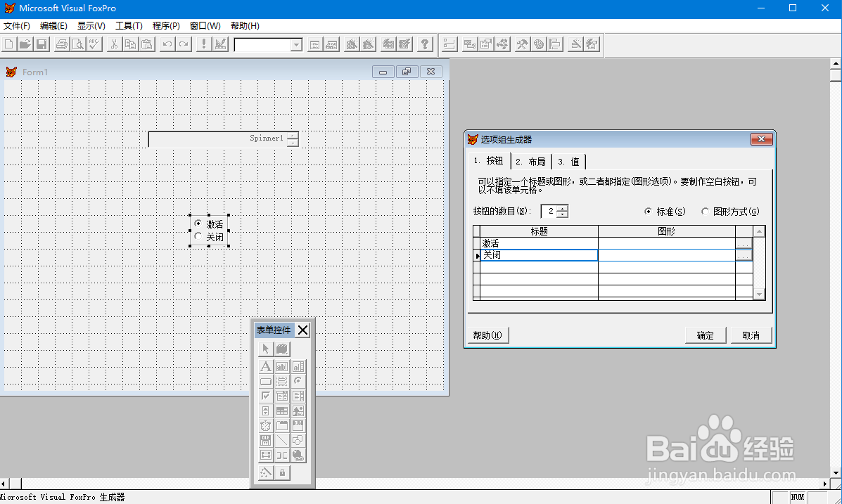Click the Print toolbar icon
Image resolution: width=842 pixels, height=504 pixels.
pyautogui.click(x=62, y=44)
